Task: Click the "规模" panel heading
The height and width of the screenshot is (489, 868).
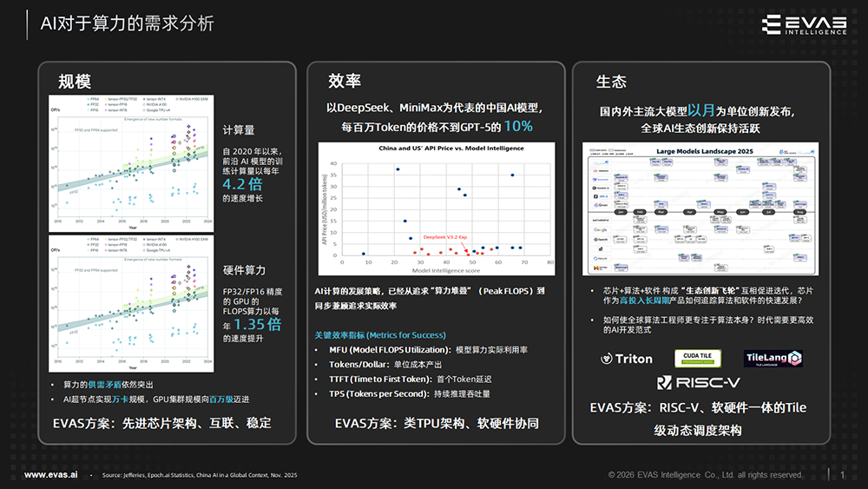Action: pyautogui.click(x=75, y=82)
